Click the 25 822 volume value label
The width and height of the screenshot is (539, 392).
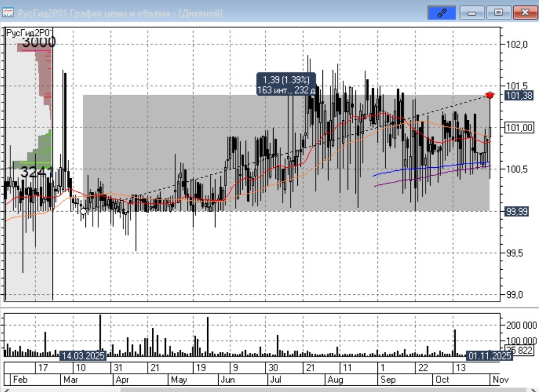[519, 351]
